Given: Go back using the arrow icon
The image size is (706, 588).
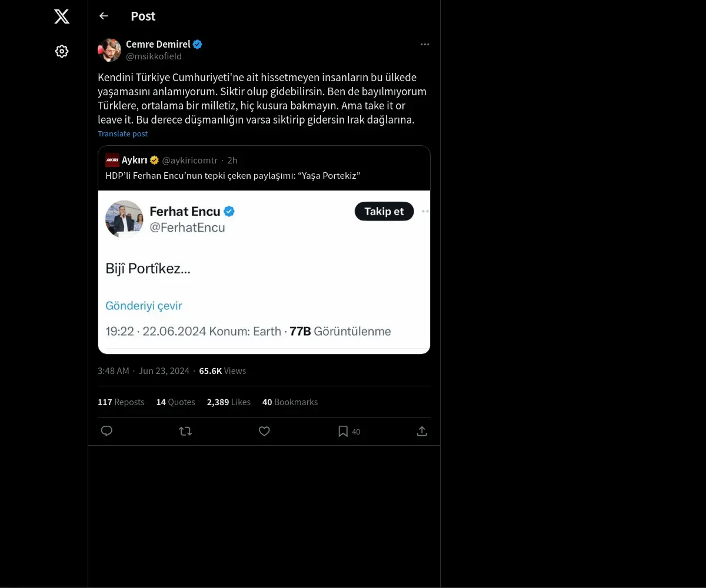Looking at the screenshot, I should click(104, 16).
